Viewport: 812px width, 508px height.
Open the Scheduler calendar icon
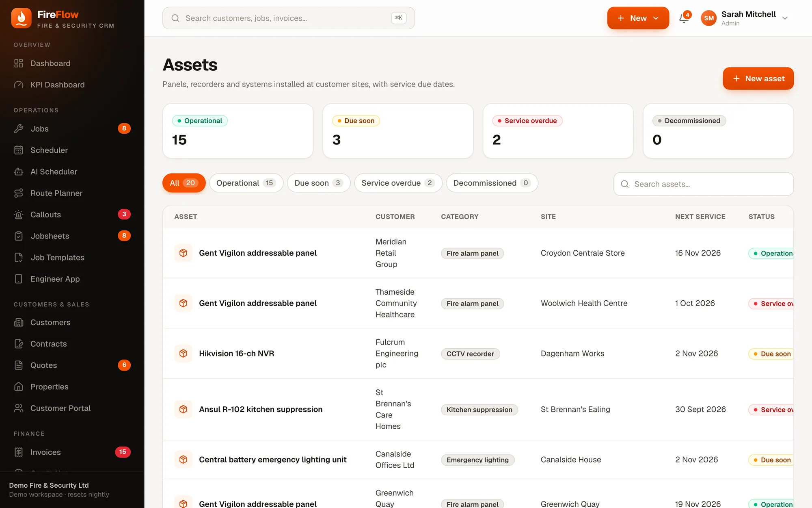[x=19, y=150]
